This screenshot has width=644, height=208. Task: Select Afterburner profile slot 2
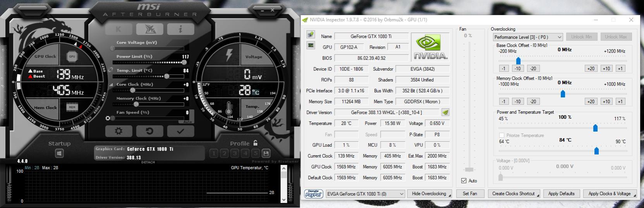click(x=224, y=153)
